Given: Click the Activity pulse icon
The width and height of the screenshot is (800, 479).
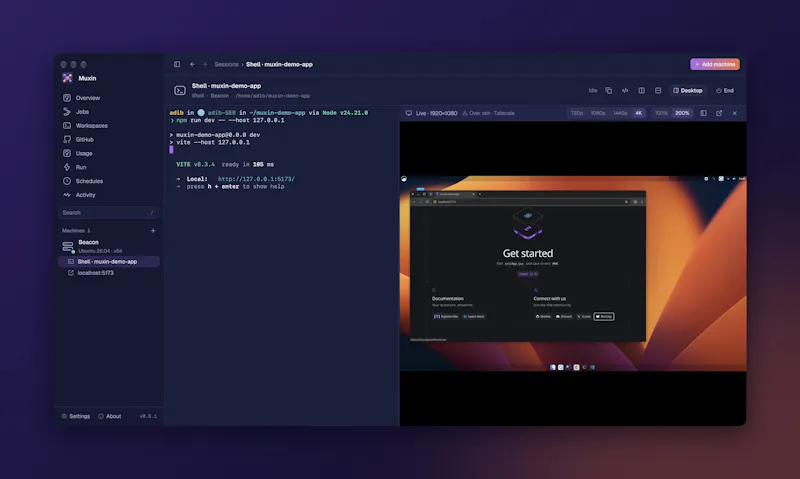Looking at the screenshot, I should point(67,195).
